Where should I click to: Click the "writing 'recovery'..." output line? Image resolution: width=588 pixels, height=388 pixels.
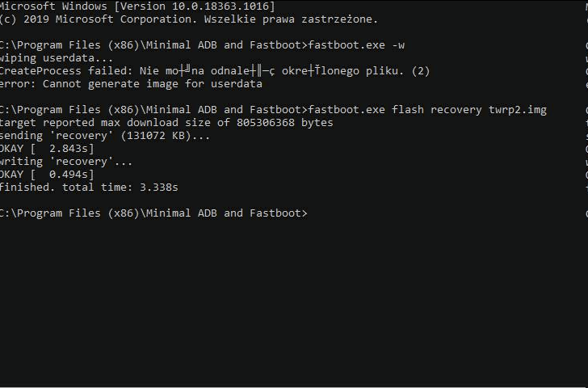coord(66,162)
